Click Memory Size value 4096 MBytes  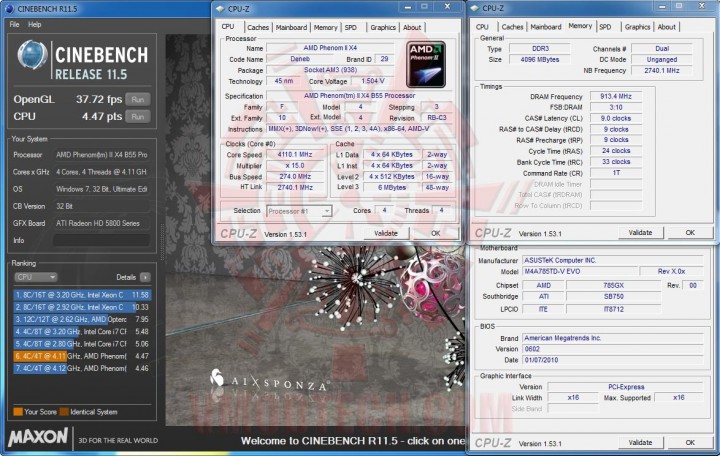(540, 60)
